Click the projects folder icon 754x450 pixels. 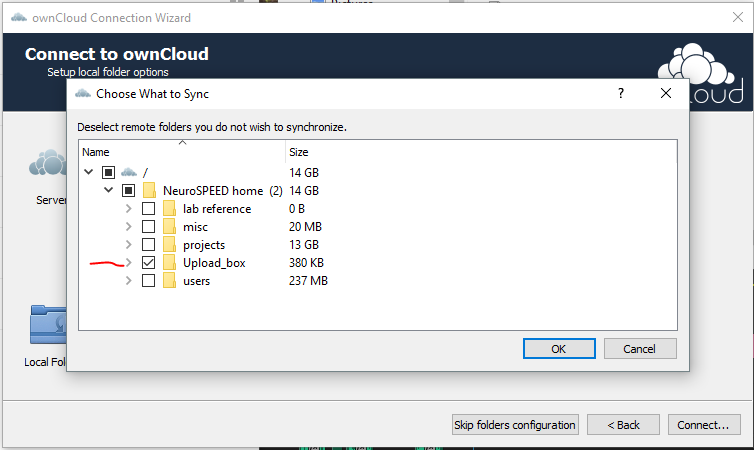(169, 245)
